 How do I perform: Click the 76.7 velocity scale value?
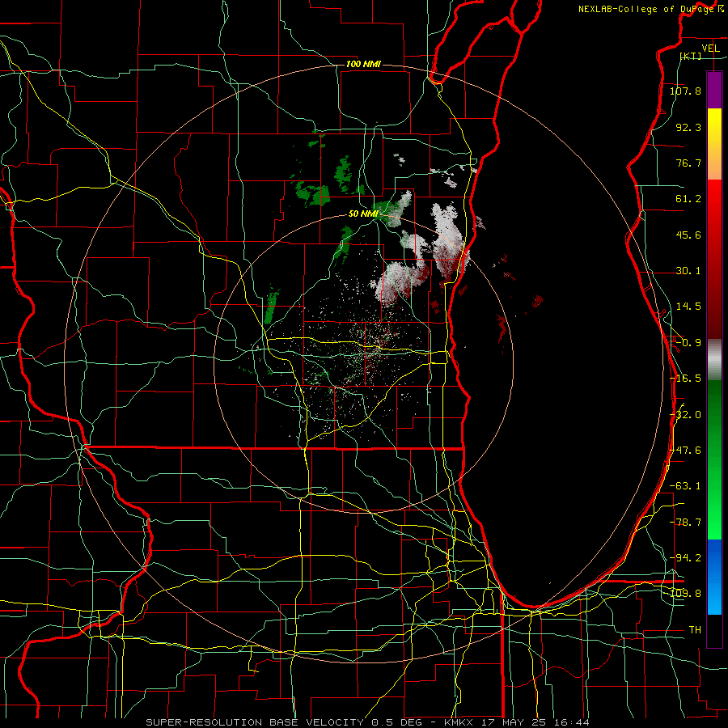[x=688, y=163]
